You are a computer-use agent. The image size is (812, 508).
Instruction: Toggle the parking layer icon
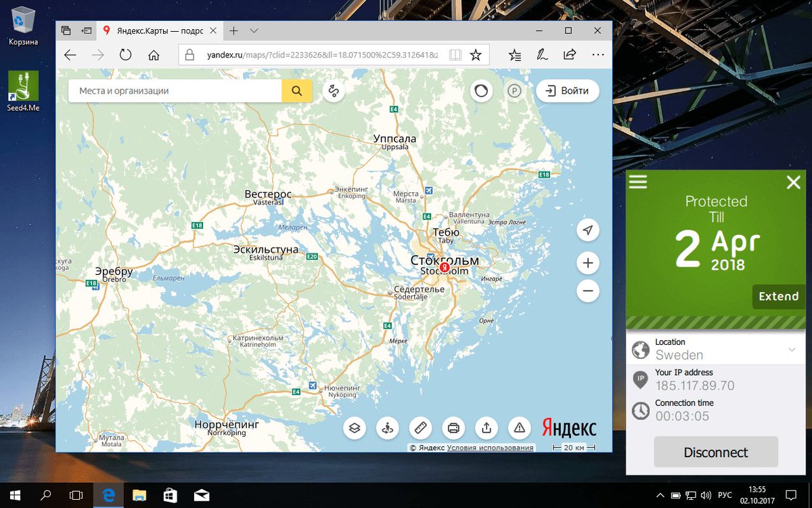coord(514,91)
